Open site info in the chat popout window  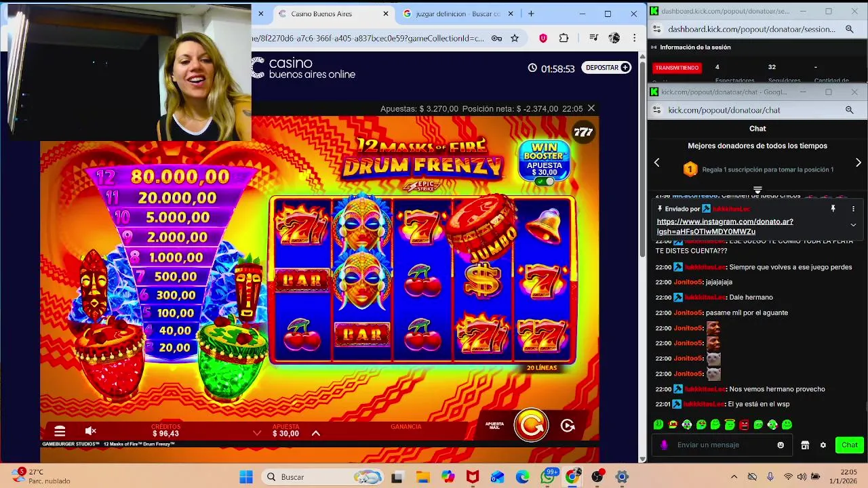(x=656, y=110)
